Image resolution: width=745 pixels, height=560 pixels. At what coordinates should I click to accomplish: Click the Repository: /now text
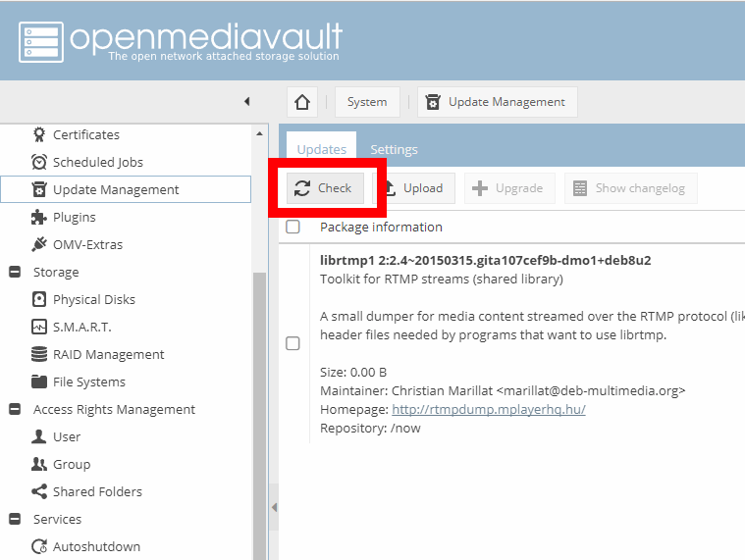click(x=370, y=428)
